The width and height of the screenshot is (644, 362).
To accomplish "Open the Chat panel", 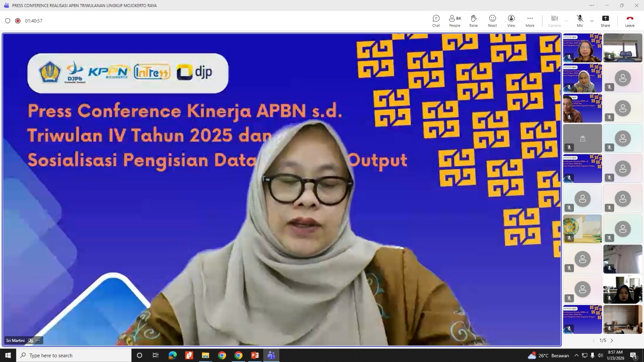I will [436, 21].
